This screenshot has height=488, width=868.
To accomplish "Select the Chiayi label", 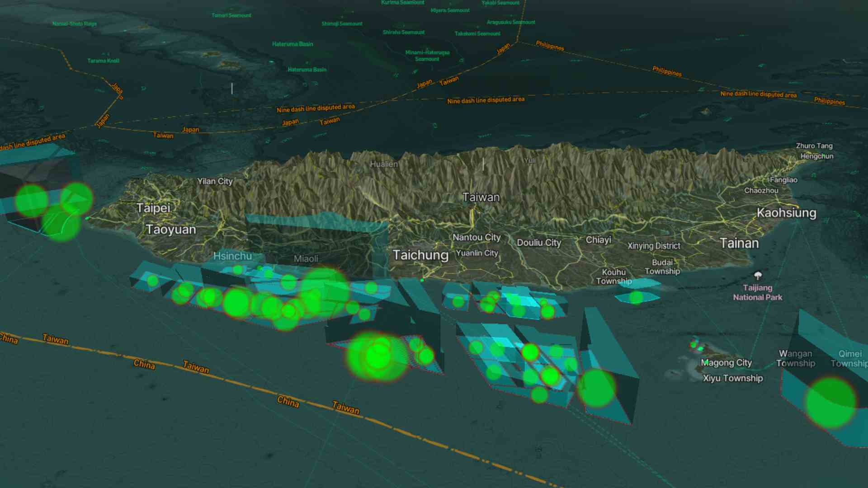I will [599, 240].
